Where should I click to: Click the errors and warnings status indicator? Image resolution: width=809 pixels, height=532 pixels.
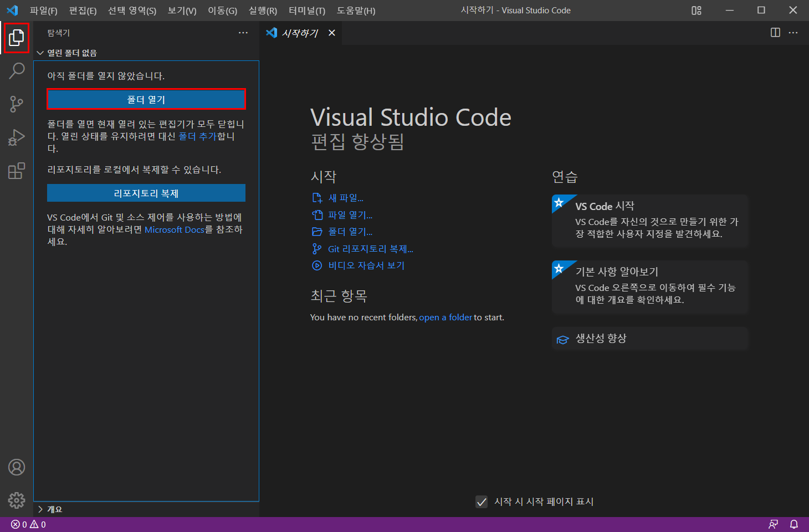[x=28, y=524]
